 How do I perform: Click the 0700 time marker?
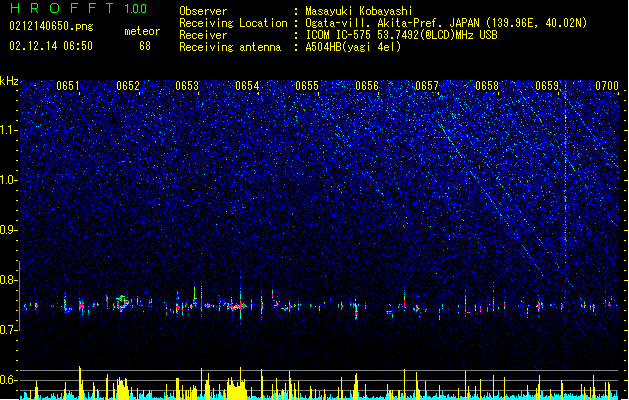pyautogui.click(x=607, y=86)
